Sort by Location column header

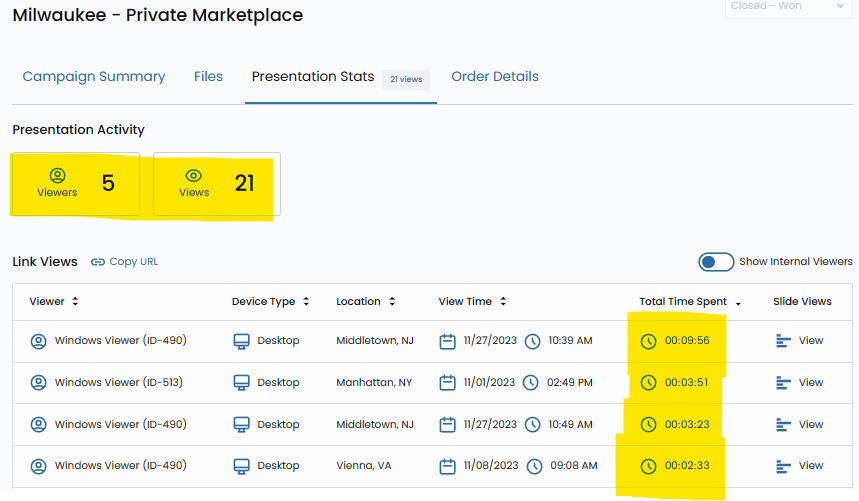point(365,301)
